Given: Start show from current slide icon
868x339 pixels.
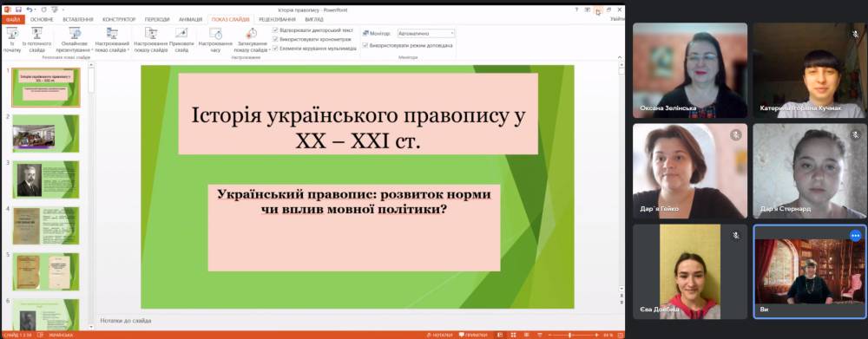Looking at the screenshot, I should pyautogui.click(x=36, y=33).
